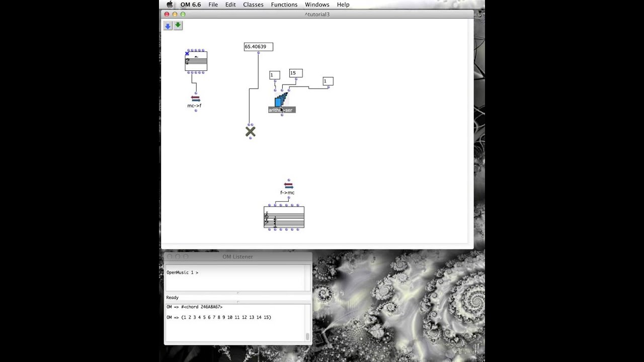The height and width of the screenshot is (362, 644).
Task: Open the OM 6.6 application menu
Action: pyautogui.click(x=191, y=5)
